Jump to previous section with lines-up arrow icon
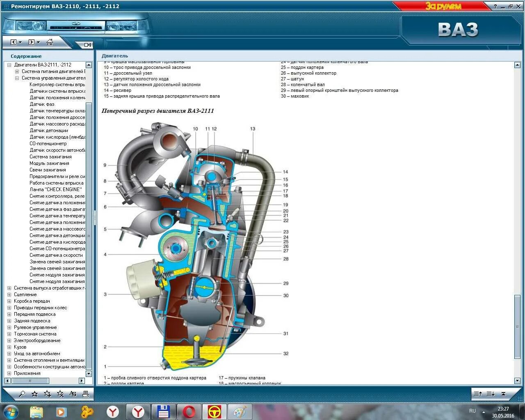The image size is (525, 420). [478, 394]
